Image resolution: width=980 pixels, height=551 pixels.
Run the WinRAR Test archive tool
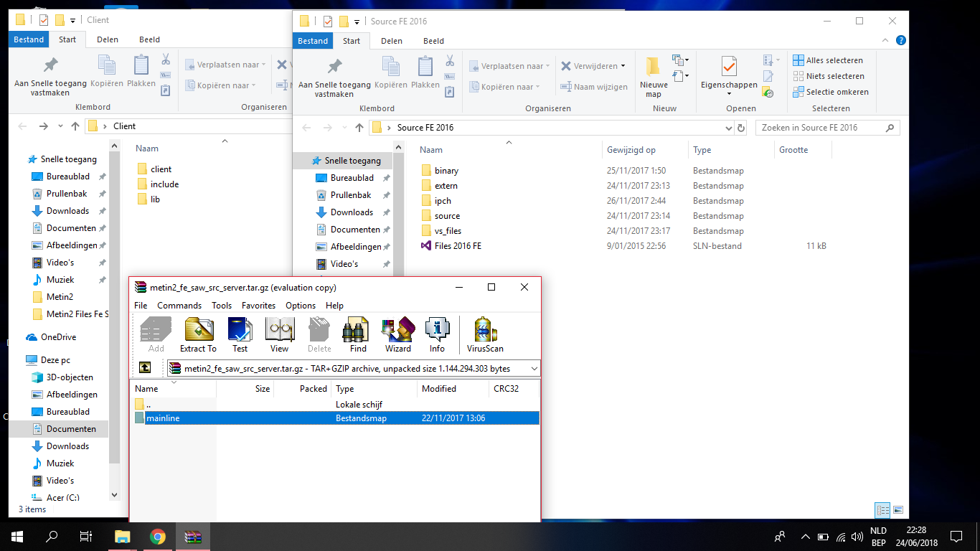coord(240,336)
